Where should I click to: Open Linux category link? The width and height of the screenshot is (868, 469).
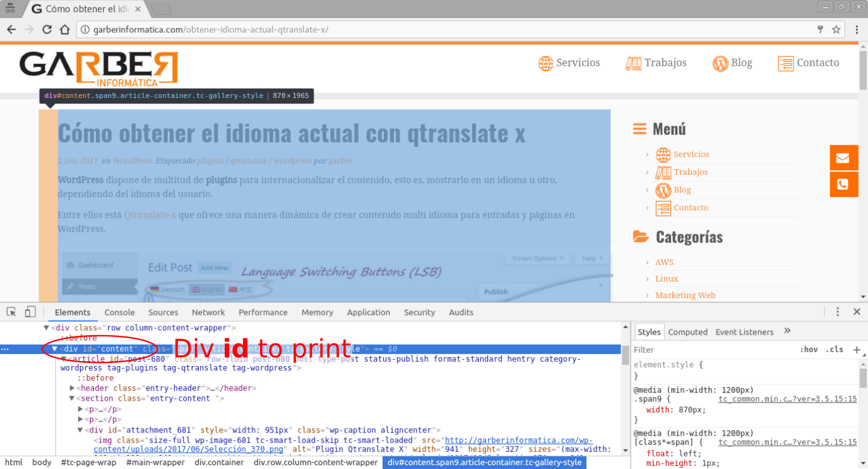click(x=667, y=278)
